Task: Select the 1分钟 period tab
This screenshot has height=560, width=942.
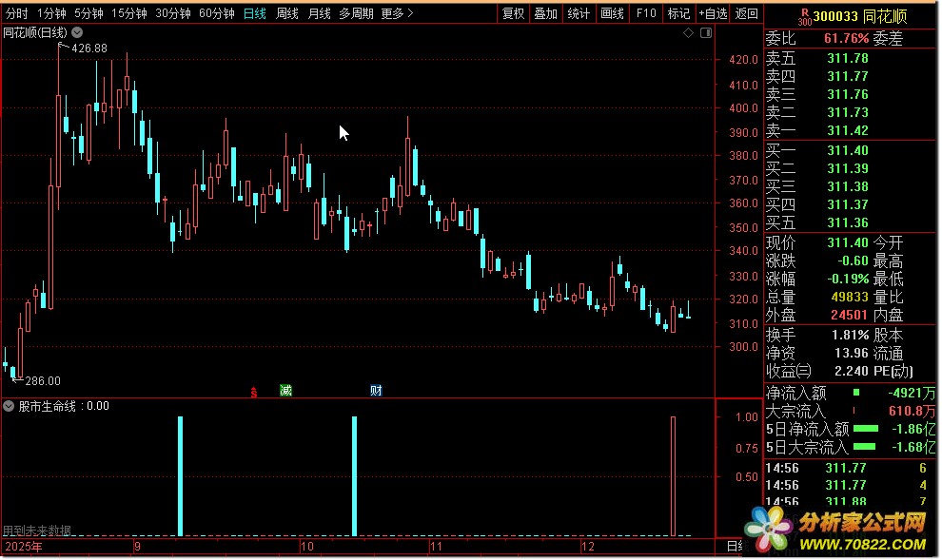Action: coord(51,13)
